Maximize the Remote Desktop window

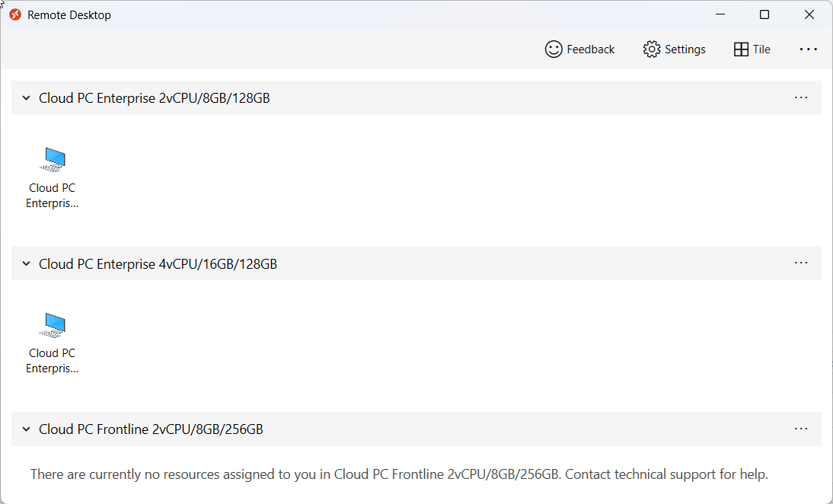tap(764, 15)
